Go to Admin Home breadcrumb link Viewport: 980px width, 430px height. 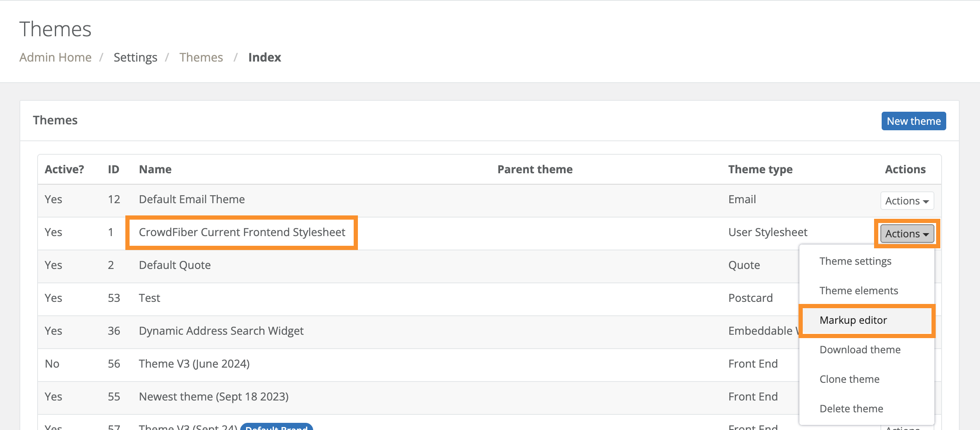[x=55, y=57]
